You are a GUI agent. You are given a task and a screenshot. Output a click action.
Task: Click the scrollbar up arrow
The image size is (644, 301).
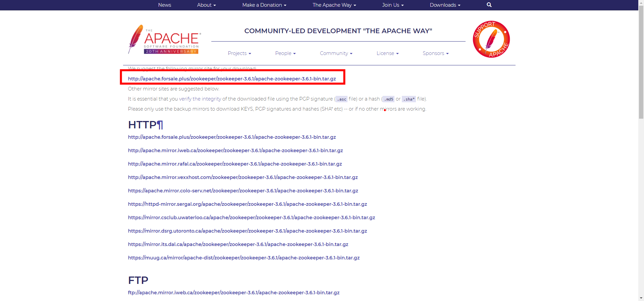641,2
